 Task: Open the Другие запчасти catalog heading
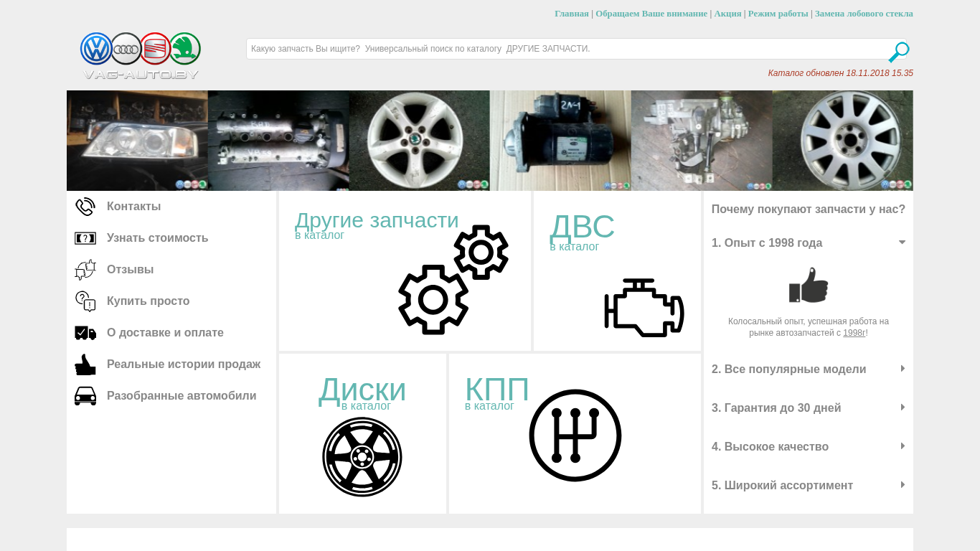[377, 220]
